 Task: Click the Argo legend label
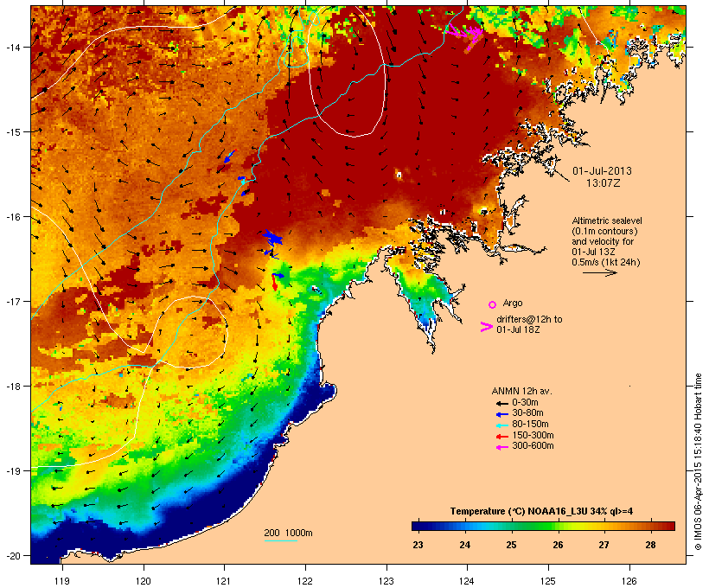coord(513,303)
